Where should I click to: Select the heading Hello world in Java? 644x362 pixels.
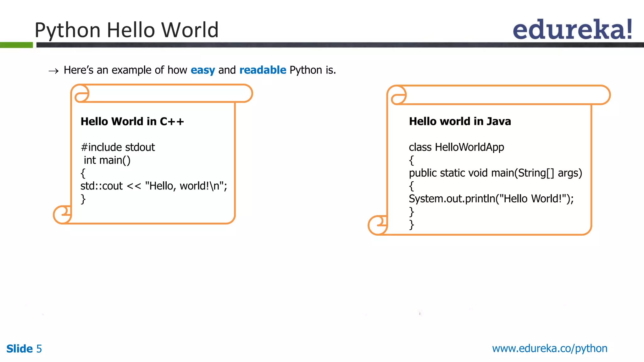[460, 121]
